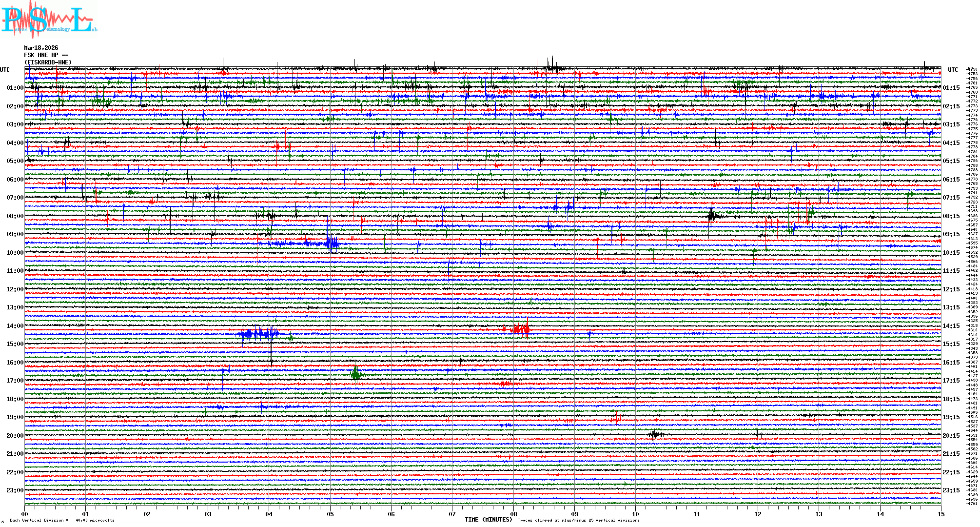This screenshot has height=527, width=980.
Task: Click minute marker 12 on bottom axis
Action: coord(758,514)
